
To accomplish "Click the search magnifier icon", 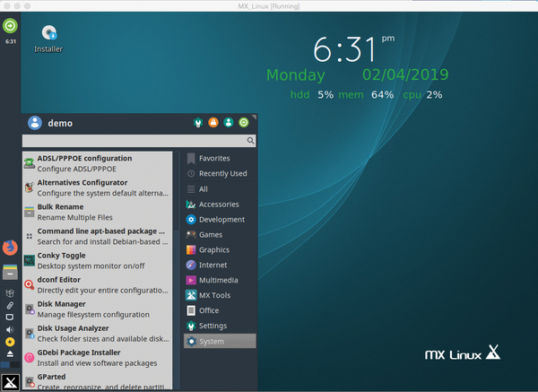I will tap(250, 141).
